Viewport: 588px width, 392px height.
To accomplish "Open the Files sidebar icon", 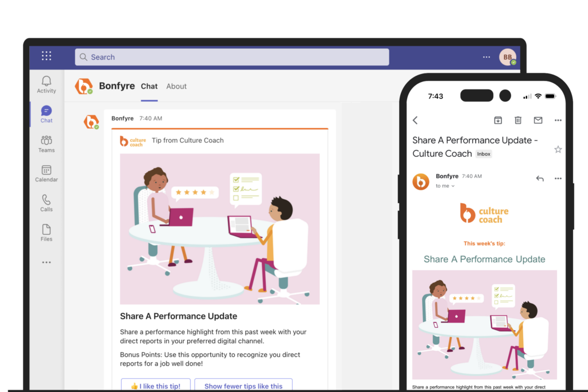I will pos(47,229).
